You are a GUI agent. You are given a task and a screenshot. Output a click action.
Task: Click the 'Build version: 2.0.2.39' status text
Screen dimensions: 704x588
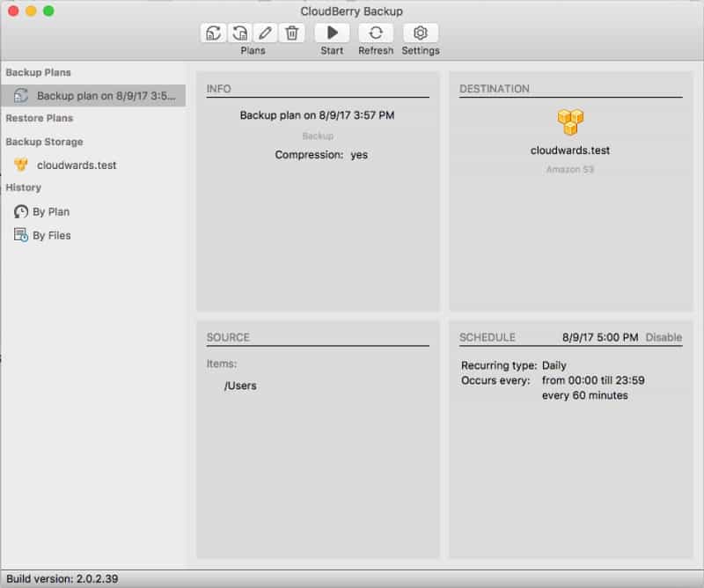coord(62,578)
